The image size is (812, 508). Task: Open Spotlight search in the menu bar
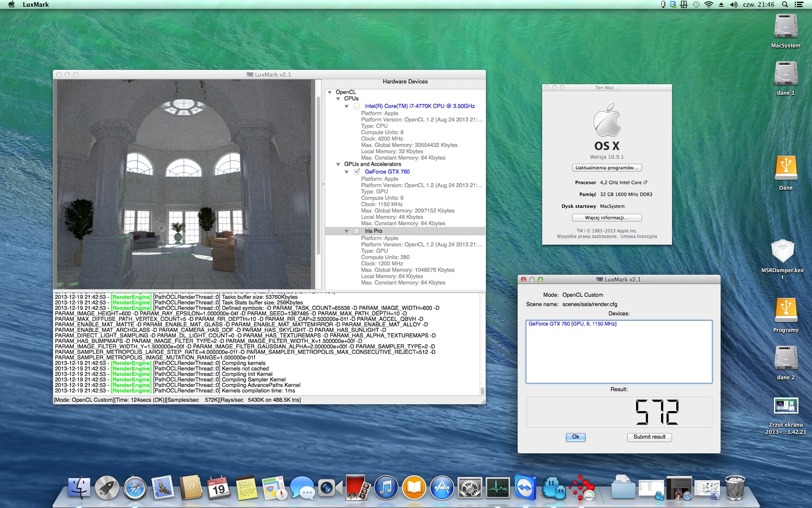[x=785, y=5]
